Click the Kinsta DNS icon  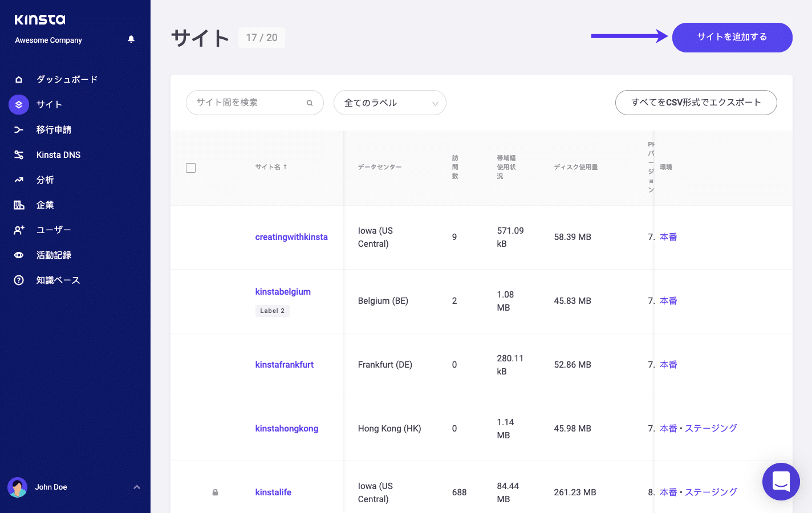[x=19, y=154]
